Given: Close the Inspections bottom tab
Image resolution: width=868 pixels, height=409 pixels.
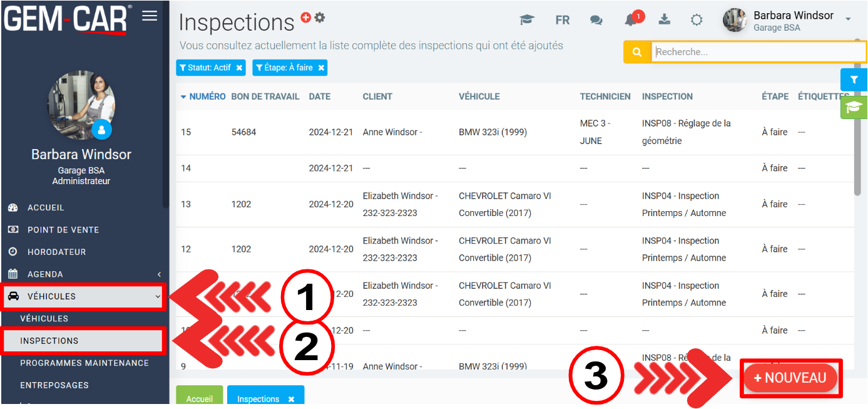Looking at the screenshot, I should 291,399.
